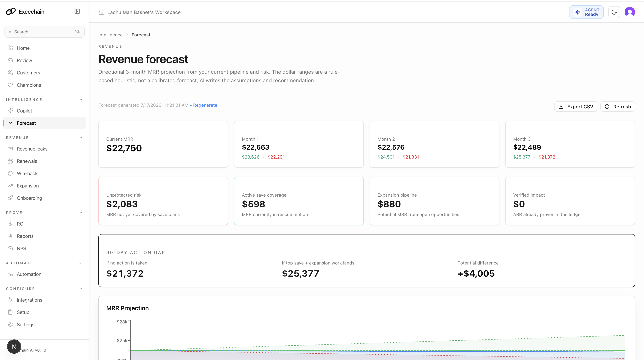Toggle dark mode moon button

(x=614, y=12)
